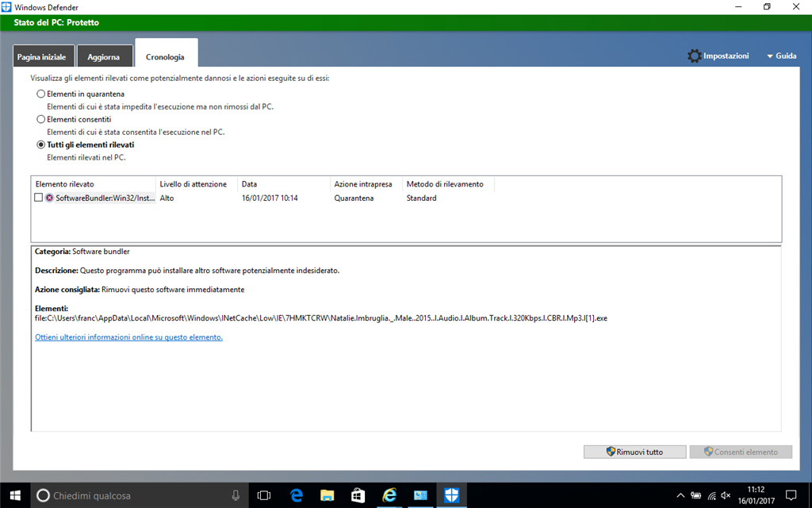Select the Tutti gli elementi rilevati option
Screen dimensions: 812x508
point(41,144)
